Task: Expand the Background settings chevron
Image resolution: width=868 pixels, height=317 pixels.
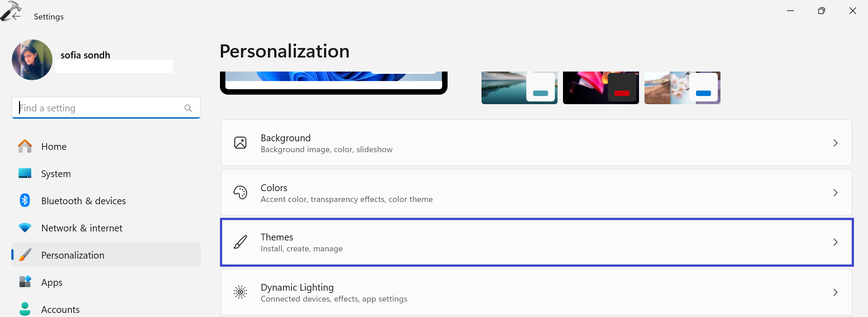Action: 835,143
